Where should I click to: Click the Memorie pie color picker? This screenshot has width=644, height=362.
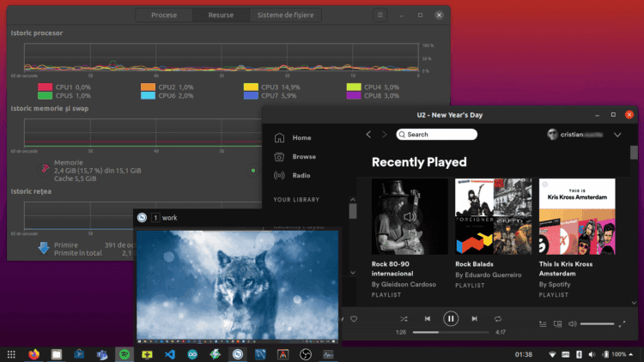coord(45,169)
